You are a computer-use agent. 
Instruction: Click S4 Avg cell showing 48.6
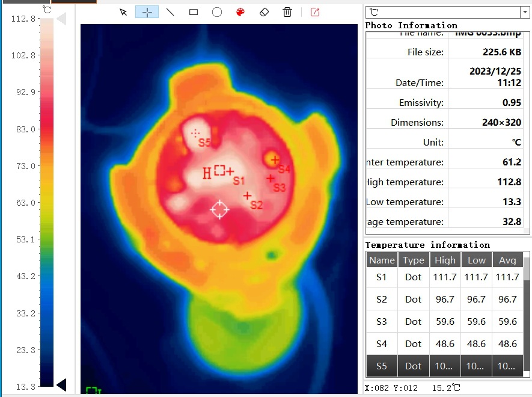[507, 344]
